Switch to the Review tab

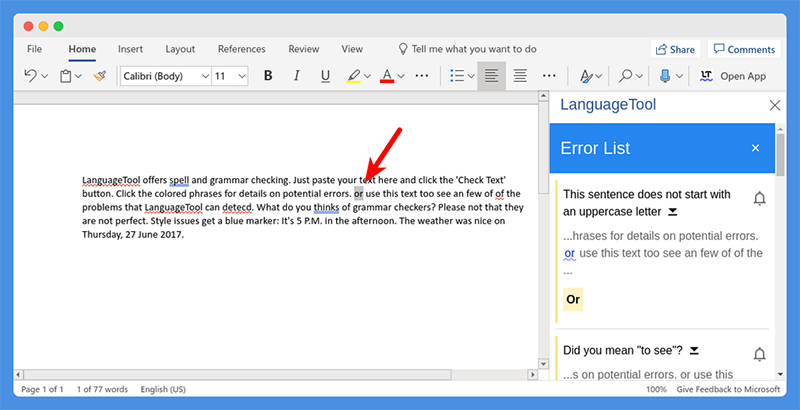[304, 49]
